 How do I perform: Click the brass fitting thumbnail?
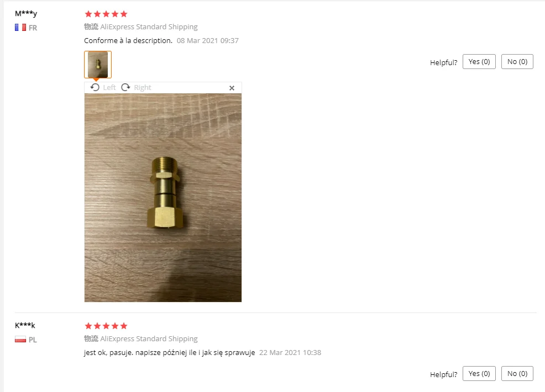pos(98,65)
